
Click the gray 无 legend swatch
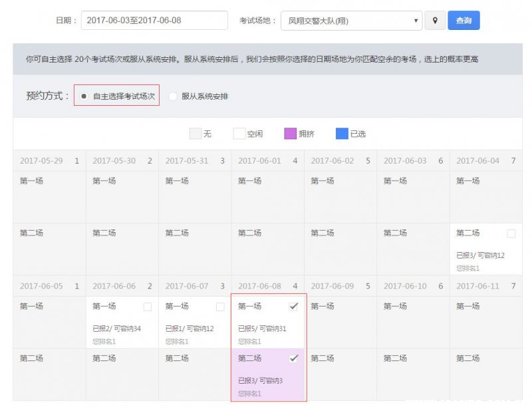click(x=196, y=134)
